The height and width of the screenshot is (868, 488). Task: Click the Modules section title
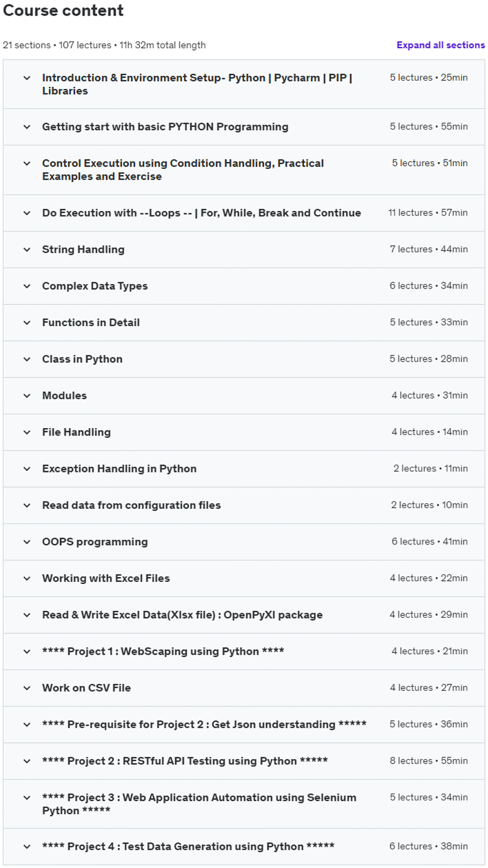(64, 396)
